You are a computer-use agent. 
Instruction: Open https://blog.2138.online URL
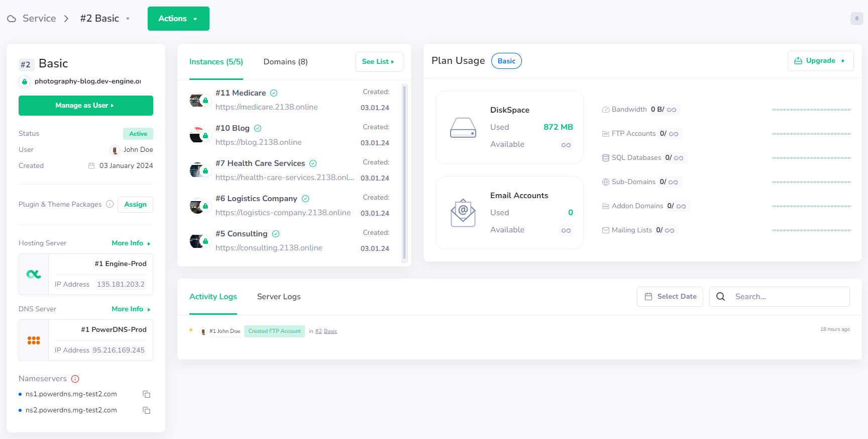[259, 142]
